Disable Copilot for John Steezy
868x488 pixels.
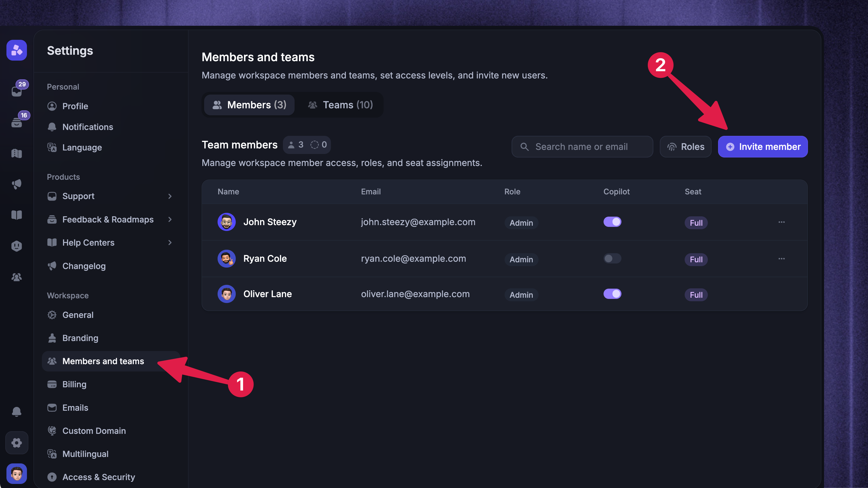[x=612, y=222]
